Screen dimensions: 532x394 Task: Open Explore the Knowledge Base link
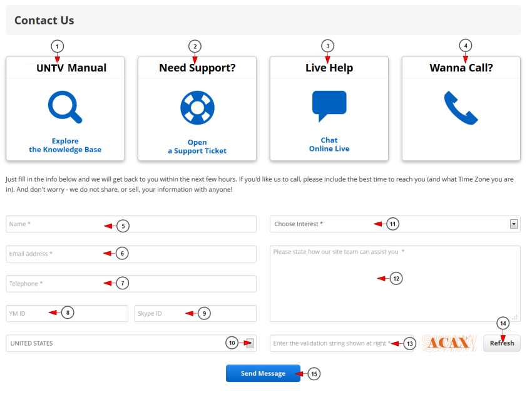point(65,145)
